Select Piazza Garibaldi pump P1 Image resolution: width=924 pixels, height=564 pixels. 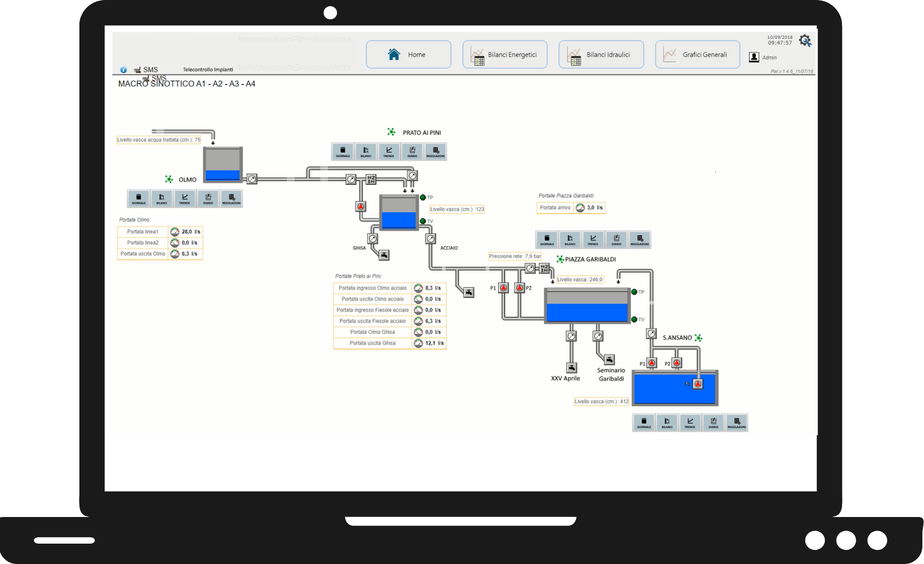[504, 288]
